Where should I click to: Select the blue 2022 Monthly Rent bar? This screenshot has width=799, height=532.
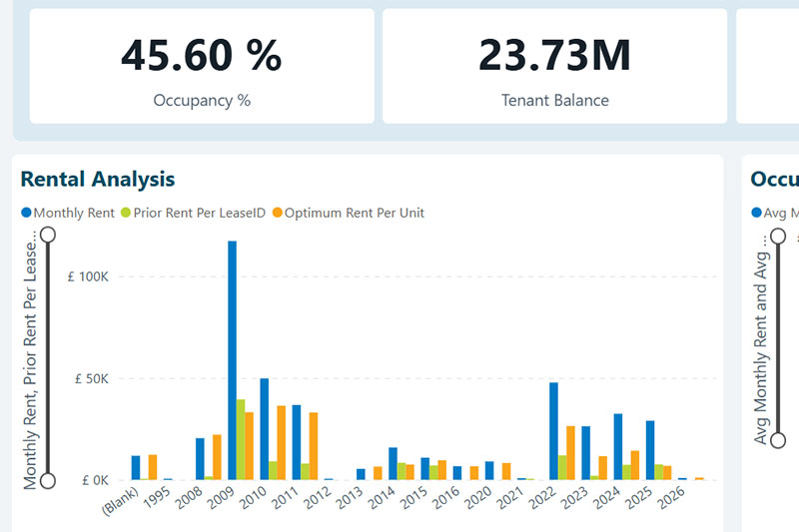[553, 430]
